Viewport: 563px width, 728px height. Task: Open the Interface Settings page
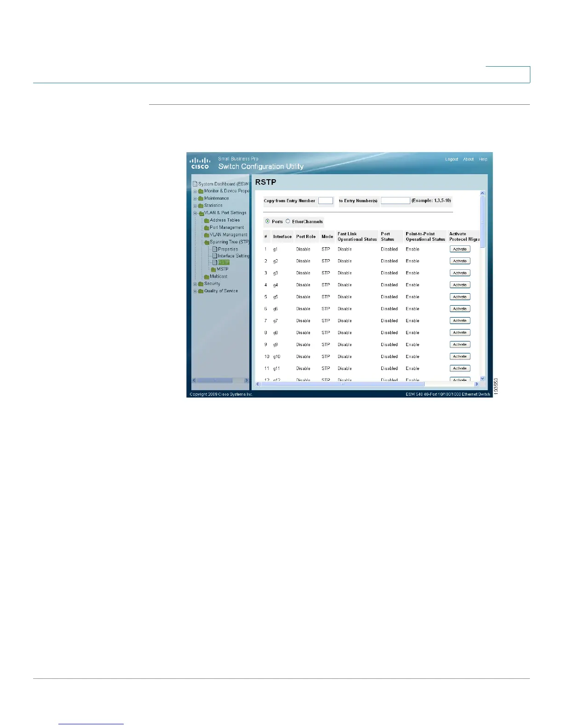pos(234,256)
